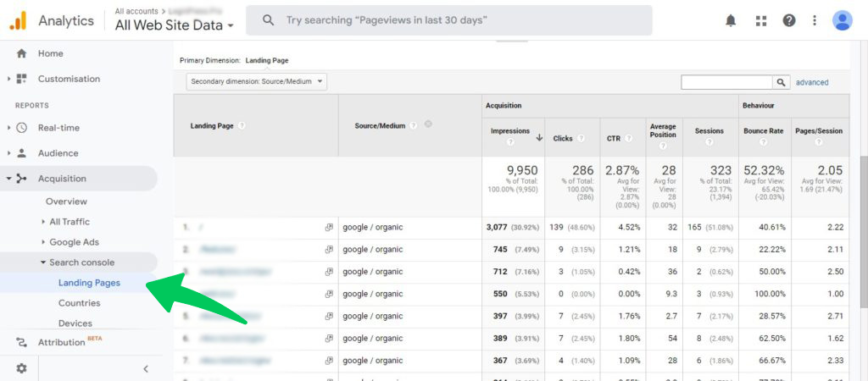The width and height of the screenshot is (868, 381).
Task: Click the user account avatar
Action: (x=842, y=20)
